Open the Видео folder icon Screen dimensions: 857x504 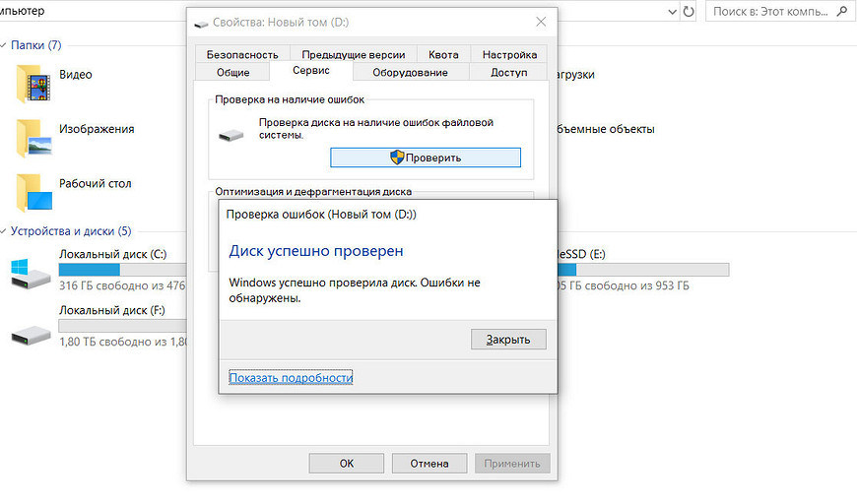click(33, 83)
